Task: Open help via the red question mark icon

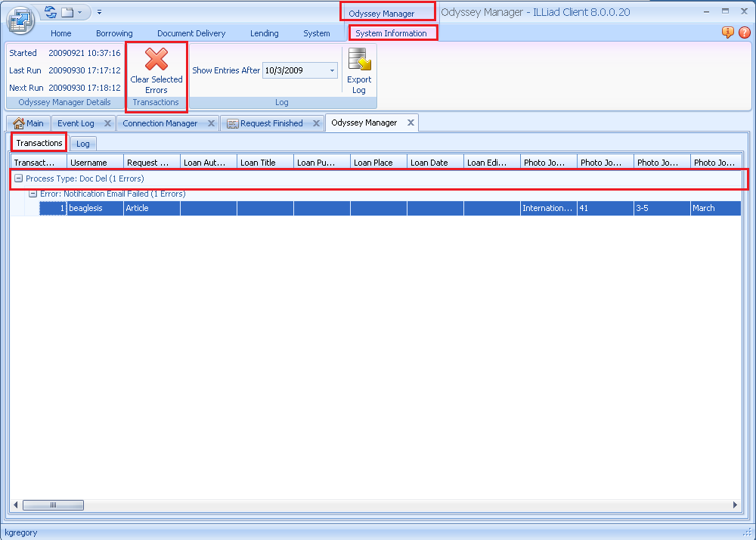Action: (x=744, y=33)
